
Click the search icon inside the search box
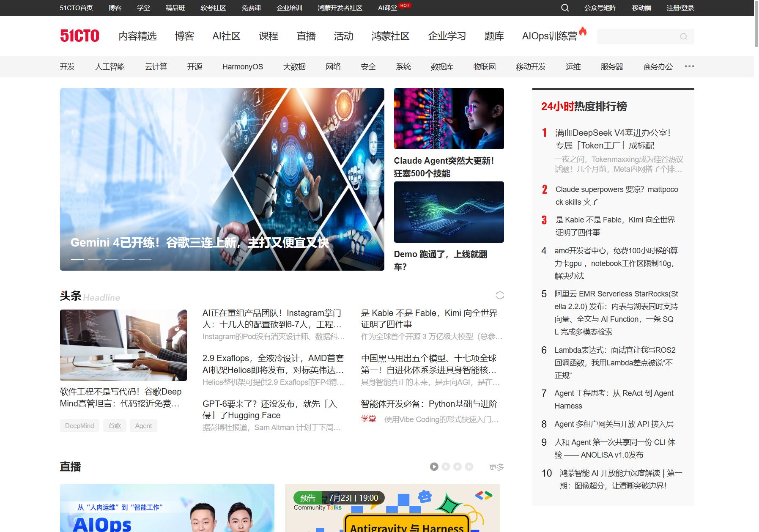(683, 36)
